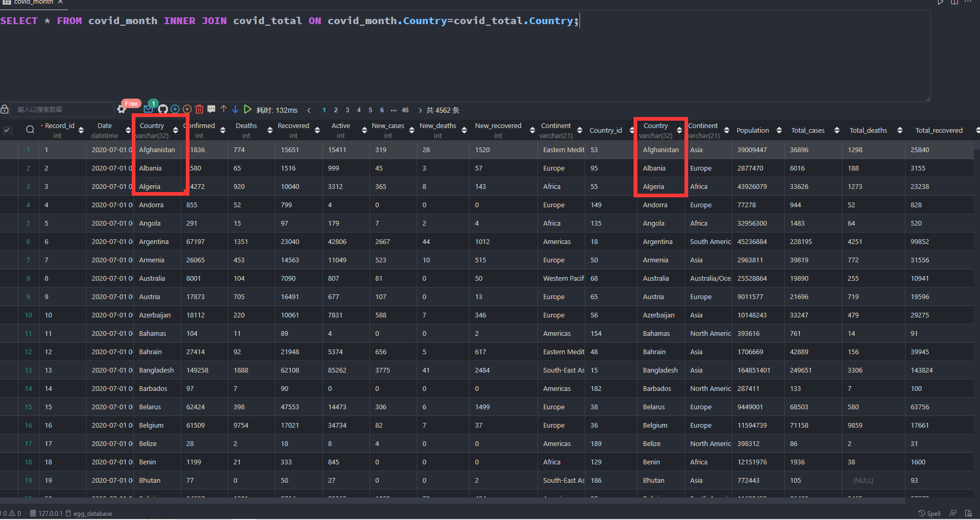This screenshot has height=520, width=980.
Task: Click the warnings indicator in status bar
Action: [15, 513]
